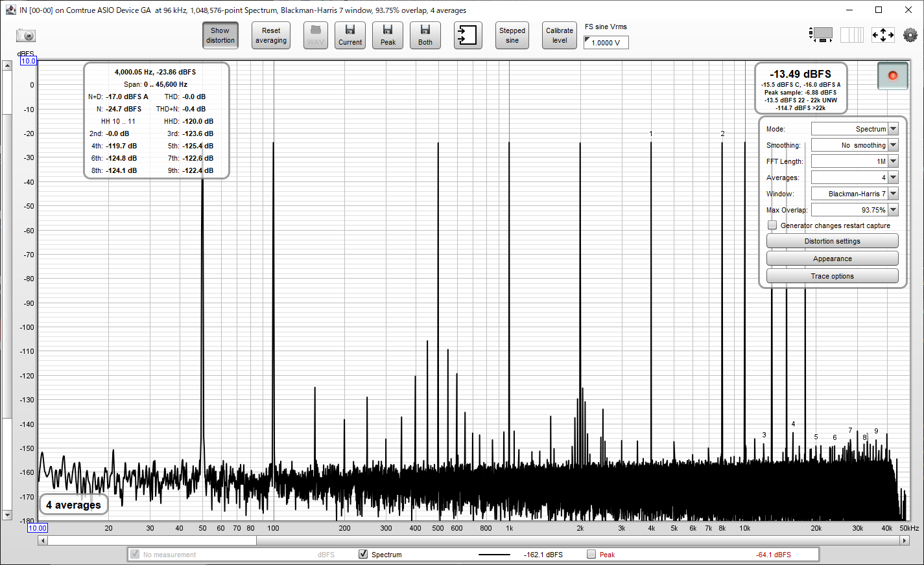This screenshot has width=924, height=565.
Task: Edit the X-axis start 10.00 box
Action: pyautogui.click(x=38, y=528)
